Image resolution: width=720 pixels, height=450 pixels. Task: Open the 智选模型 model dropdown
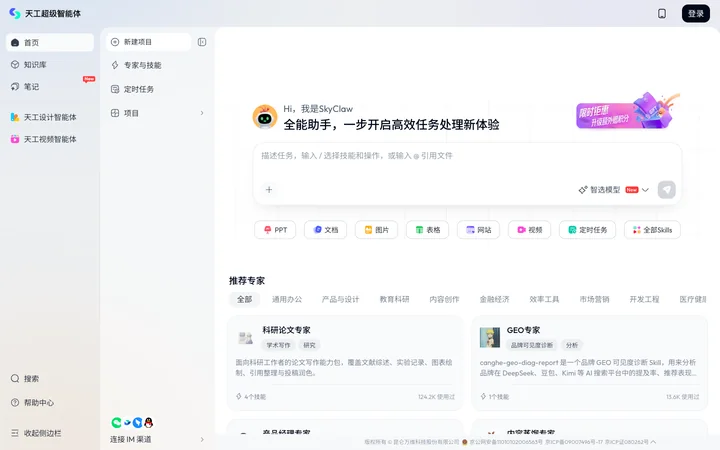click(x=613, y=190)
